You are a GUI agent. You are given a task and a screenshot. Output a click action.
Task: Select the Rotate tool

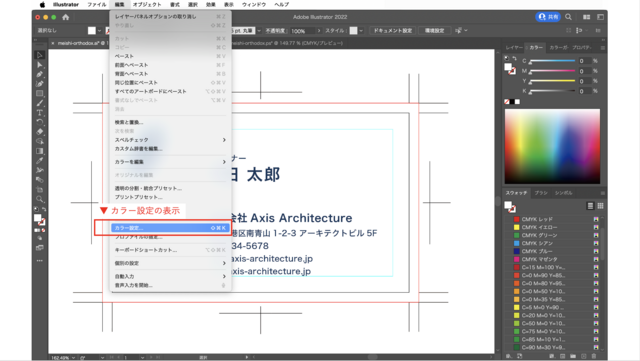pos(40,122)
